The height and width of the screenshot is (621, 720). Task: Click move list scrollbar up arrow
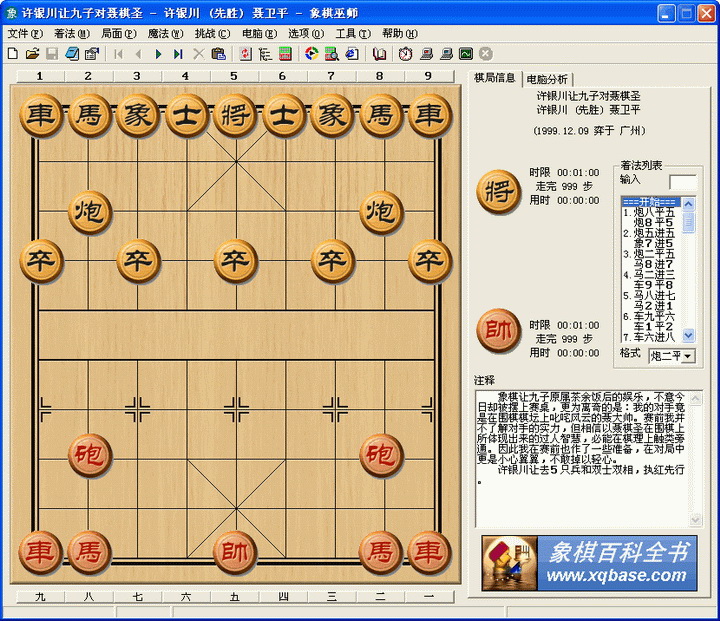tap(688, 203)
